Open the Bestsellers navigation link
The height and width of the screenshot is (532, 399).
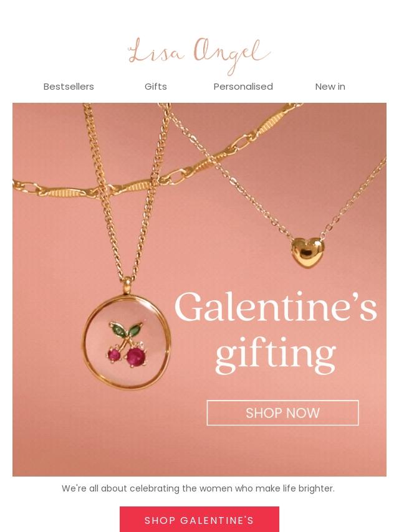tap(69, 87)
